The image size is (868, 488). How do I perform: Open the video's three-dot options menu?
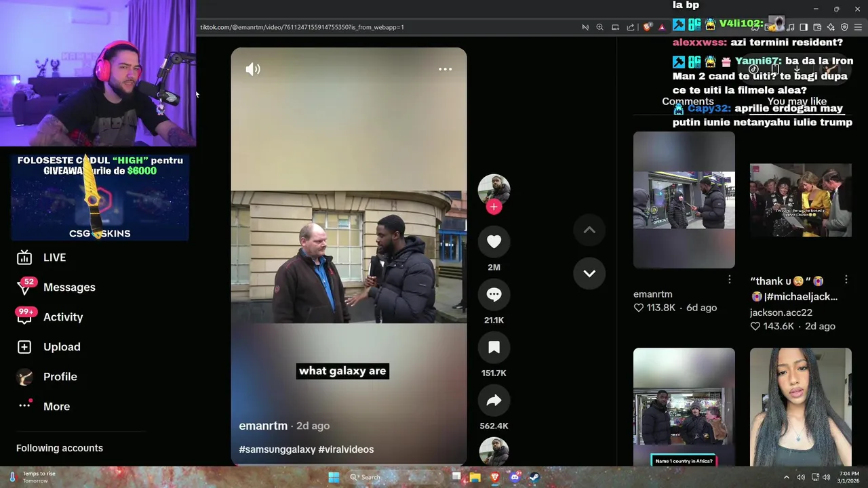(x=445, y=69)
